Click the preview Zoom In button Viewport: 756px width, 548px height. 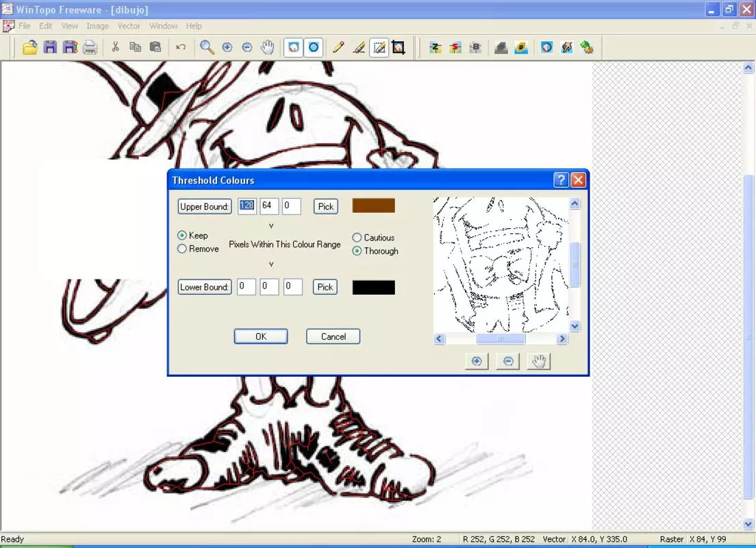tap(477, 361)
